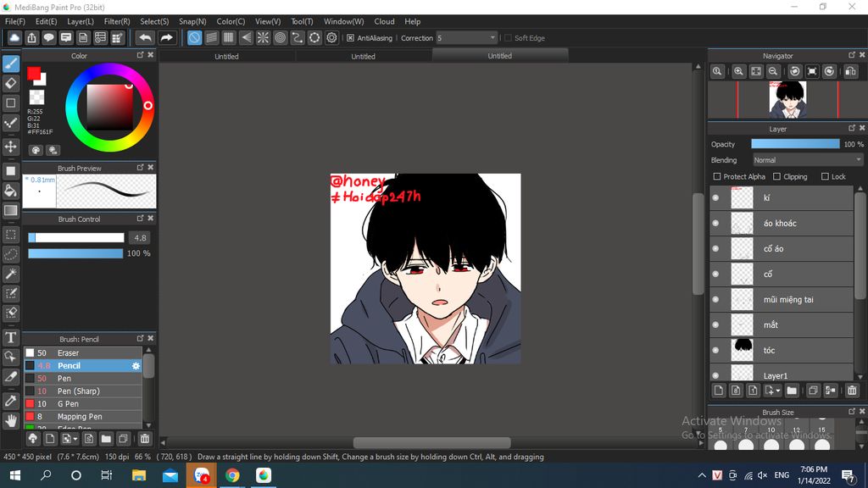This screenshot has width=868, height=488.
Task: Select the "cổ áo" layer
Action: pos(782,248)
